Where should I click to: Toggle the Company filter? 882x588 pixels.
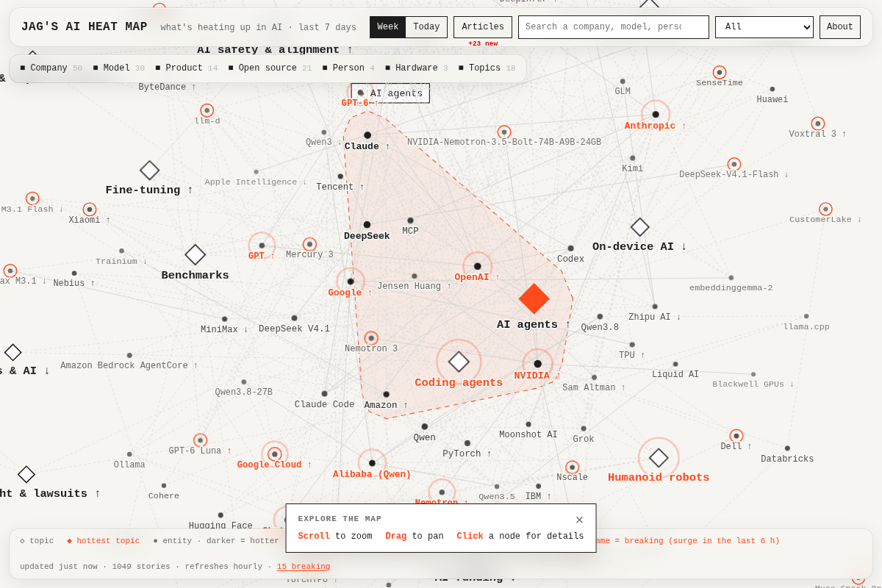(x=51, y=68)
